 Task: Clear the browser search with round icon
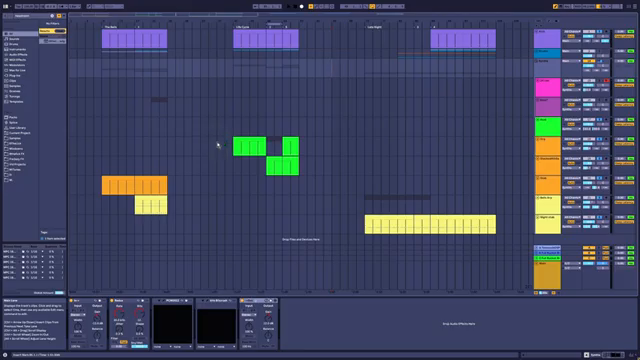pos(52,16)
